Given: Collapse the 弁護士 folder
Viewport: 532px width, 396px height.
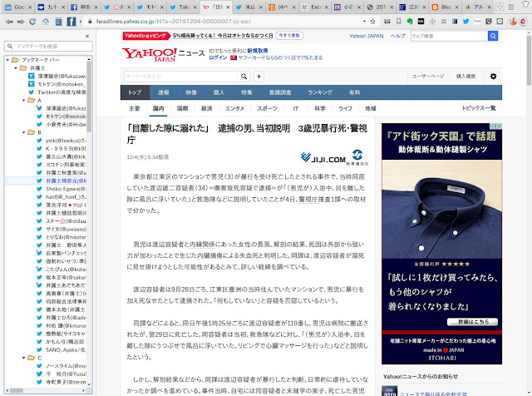Looking at the screenshot, I should click(x=16, y=68).
